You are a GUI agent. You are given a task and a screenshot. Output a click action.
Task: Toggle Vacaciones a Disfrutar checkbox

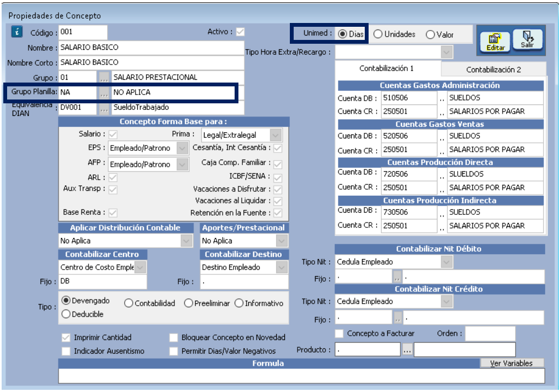tap(278, 189)
